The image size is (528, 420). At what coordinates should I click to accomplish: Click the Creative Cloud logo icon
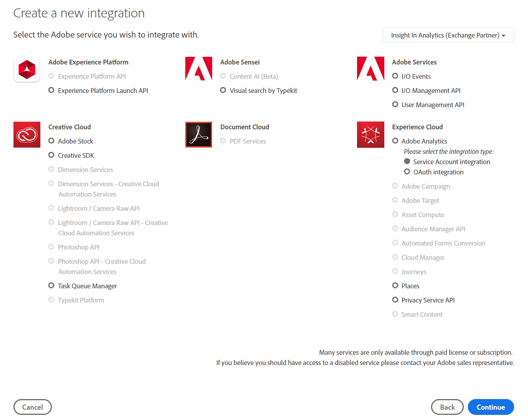pyautogui.click(x=27, y=134)
